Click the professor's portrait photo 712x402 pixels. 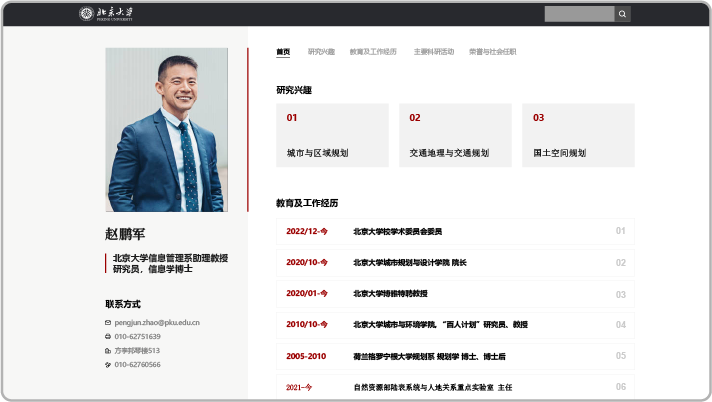tap(167, 130)
